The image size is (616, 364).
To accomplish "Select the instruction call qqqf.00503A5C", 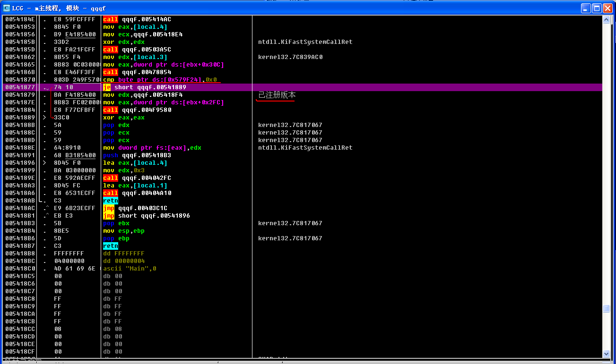I will [137, 50].
